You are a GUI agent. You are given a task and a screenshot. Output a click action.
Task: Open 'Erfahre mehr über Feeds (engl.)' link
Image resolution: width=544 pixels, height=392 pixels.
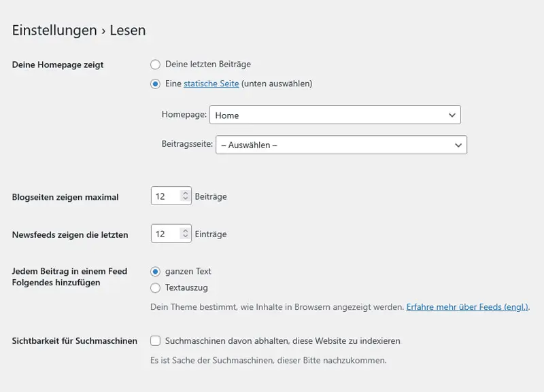[467, 307]
